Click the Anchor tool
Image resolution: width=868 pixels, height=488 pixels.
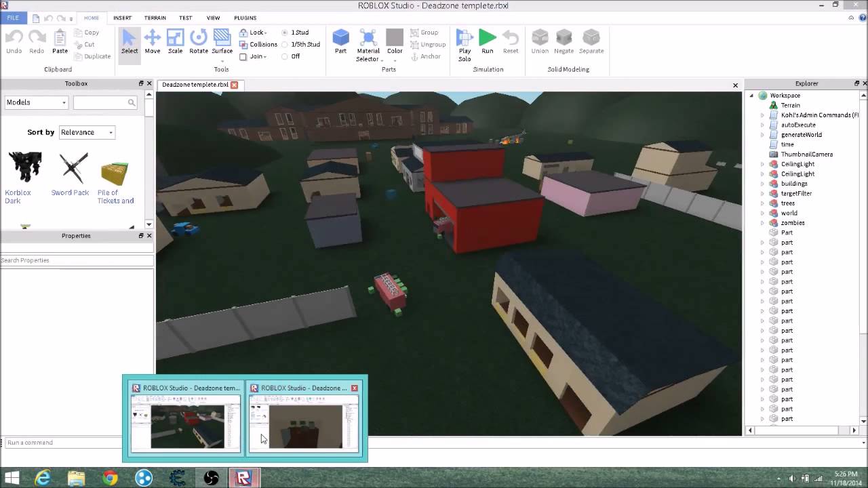(426, 56)
